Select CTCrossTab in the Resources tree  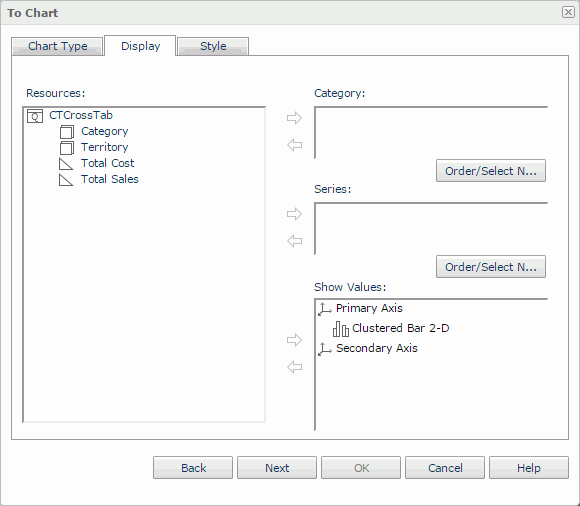[x=81, y=115]
